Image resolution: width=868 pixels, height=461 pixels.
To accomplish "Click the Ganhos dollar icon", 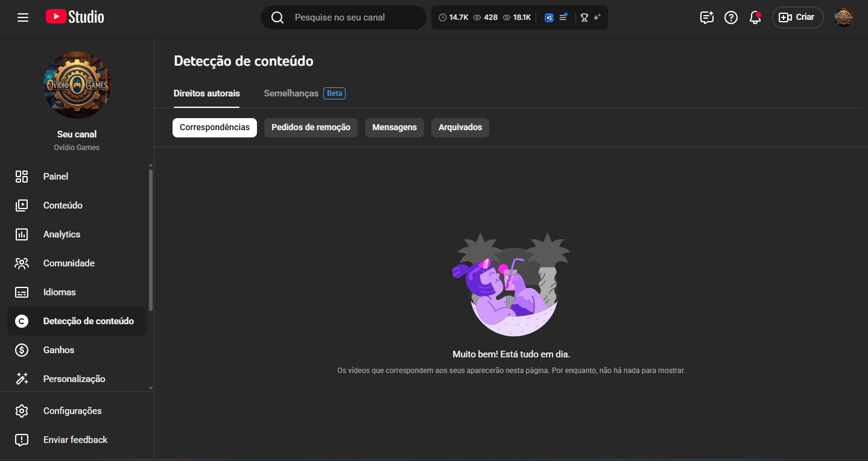I will click(x=22, y=350).
